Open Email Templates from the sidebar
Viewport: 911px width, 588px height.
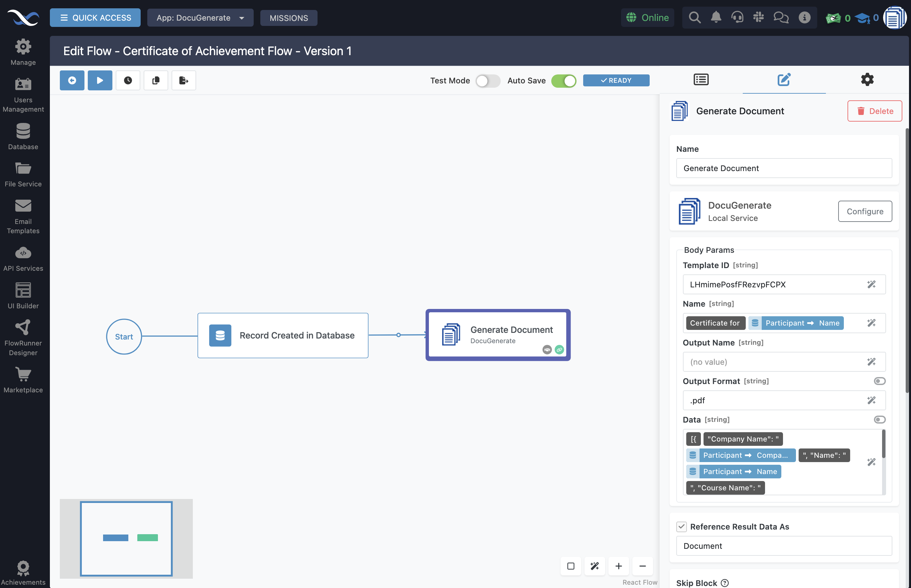coord(23,216)
